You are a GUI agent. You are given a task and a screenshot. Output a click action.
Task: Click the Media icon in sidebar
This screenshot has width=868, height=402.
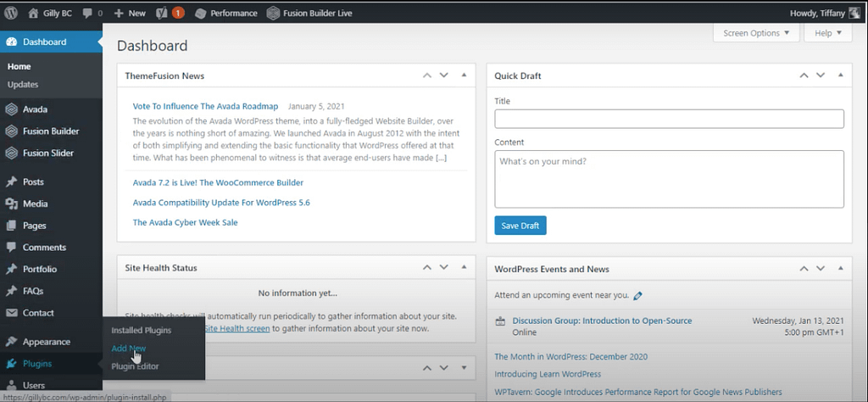tap(11, 204)
